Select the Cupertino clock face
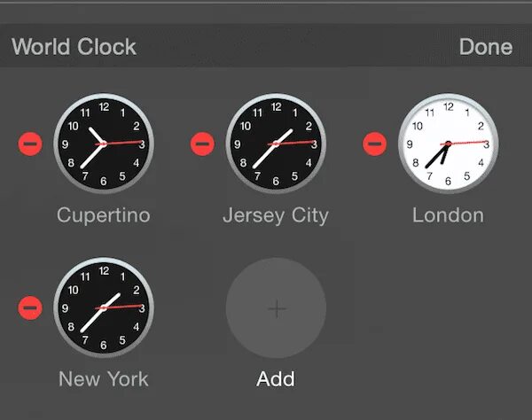Screen dimensions: 532x420 (104, 144)
